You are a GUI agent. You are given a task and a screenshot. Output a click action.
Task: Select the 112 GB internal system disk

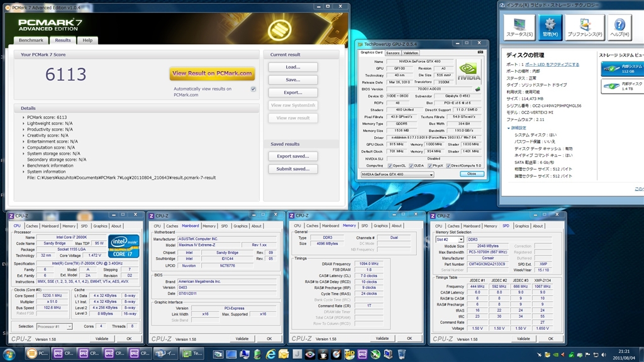[x=621, y=68]
